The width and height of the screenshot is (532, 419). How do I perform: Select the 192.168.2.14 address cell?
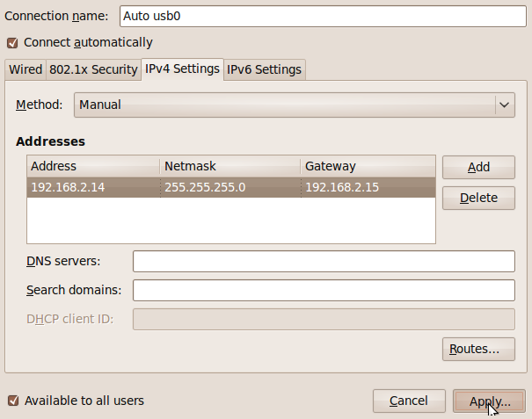coord(92,187)
